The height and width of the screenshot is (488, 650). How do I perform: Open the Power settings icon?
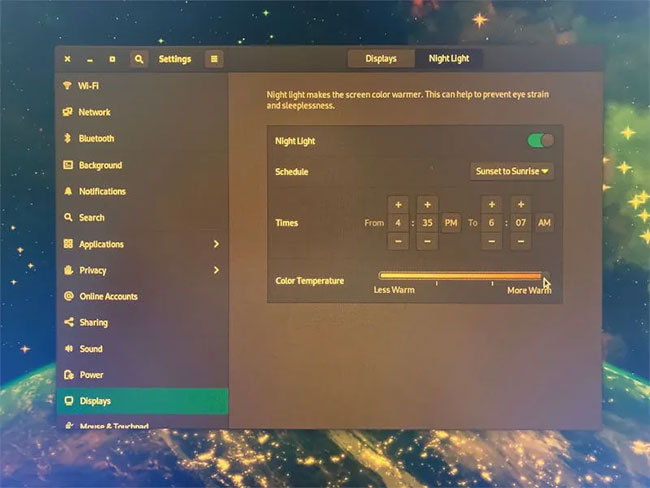[69, 375]
